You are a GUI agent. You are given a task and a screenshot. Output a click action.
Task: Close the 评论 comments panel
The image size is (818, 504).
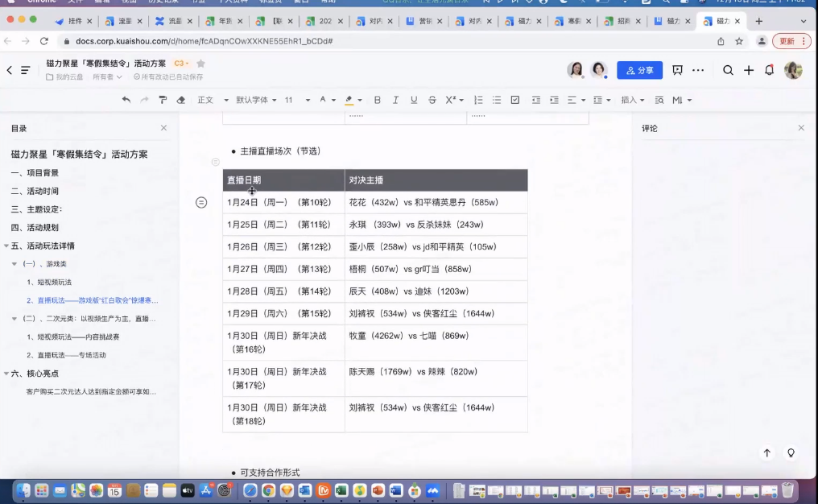801,127
